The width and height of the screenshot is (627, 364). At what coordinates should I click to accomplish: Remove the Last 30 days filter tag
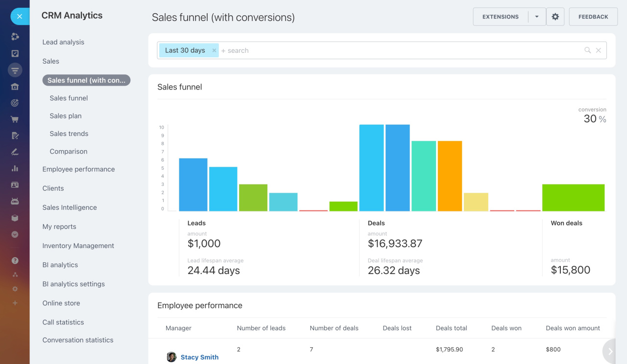pyautogui.click(x=214, y=50)
